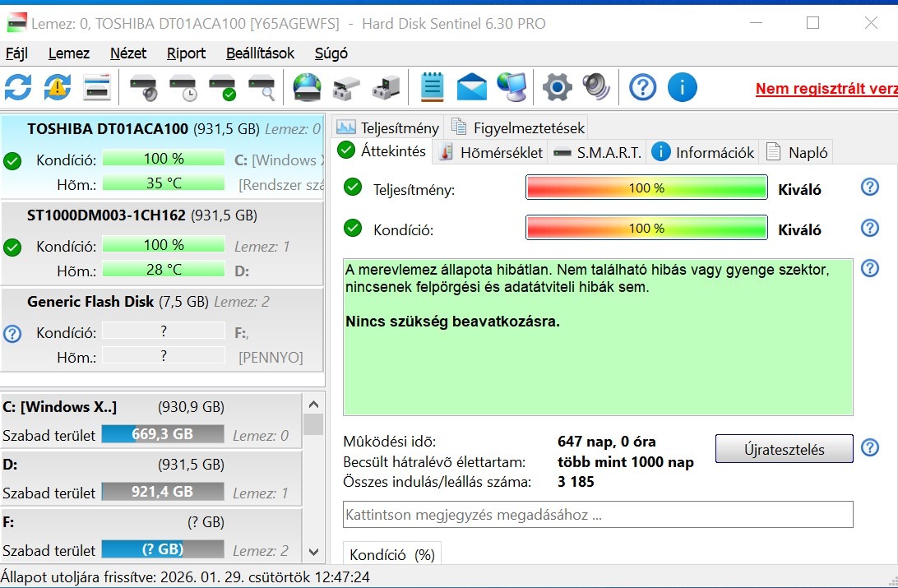Select the C: [Windows X..] partition
The image size is (898, 588).
point(151,420)
